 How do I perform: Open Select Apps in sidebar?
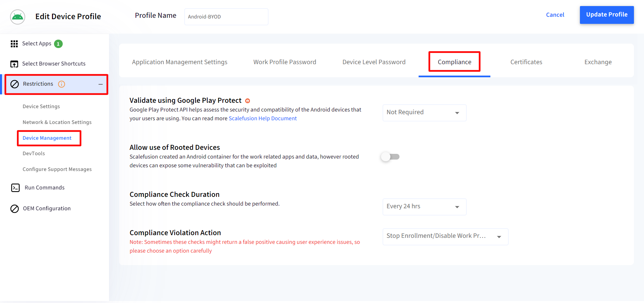coord(37,44)
